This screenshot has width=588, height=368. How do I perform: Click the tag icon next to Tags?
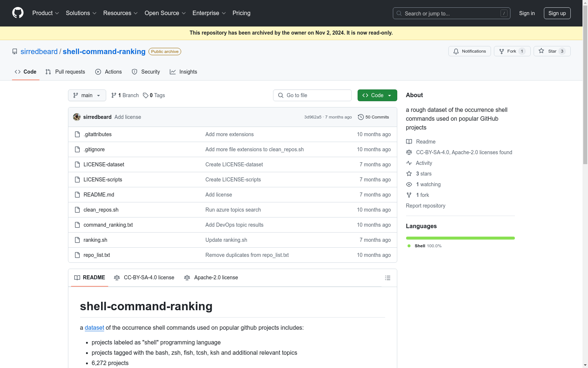pyautogui.click(x=146, y=95)
